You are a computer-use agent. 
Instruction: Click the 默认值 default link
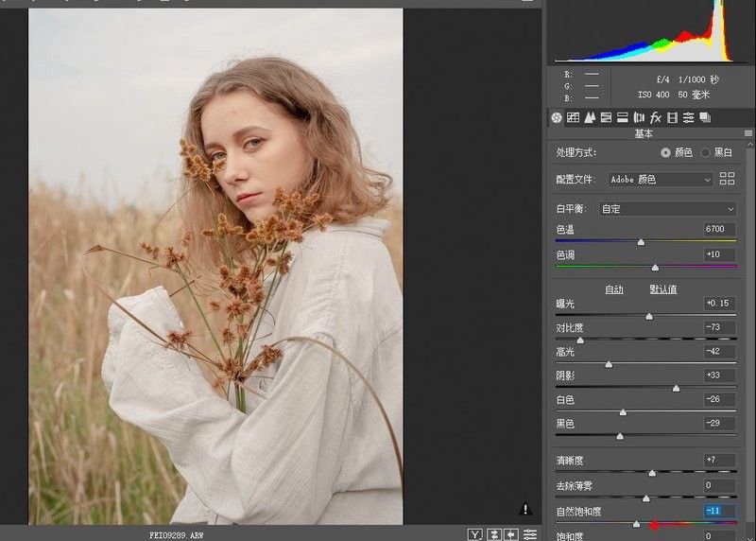point(663,289)
